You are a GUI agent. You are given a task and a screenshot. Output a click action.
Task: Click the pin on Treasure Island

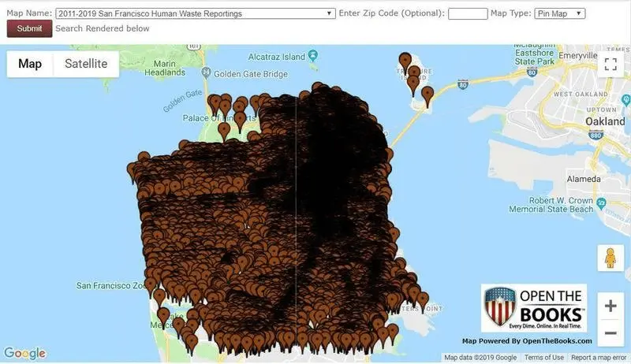(405, 61)
